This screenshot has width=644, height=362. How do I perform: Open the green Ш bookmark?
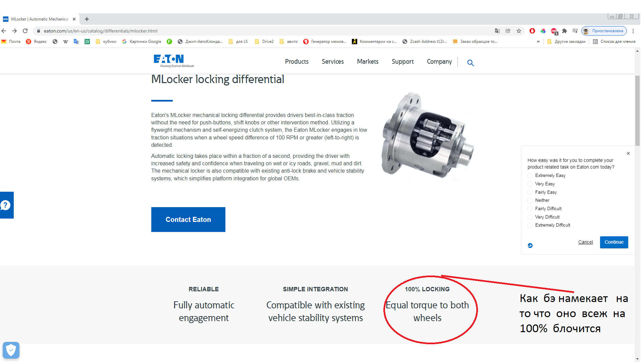[87, 42]
